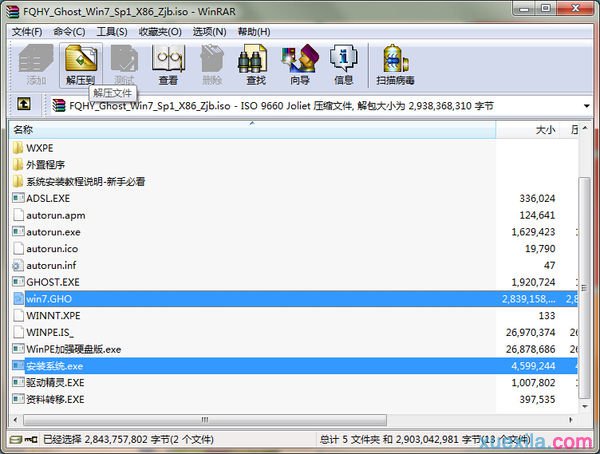Expand the archive path dropdown arrow

(x=585, y=104)
